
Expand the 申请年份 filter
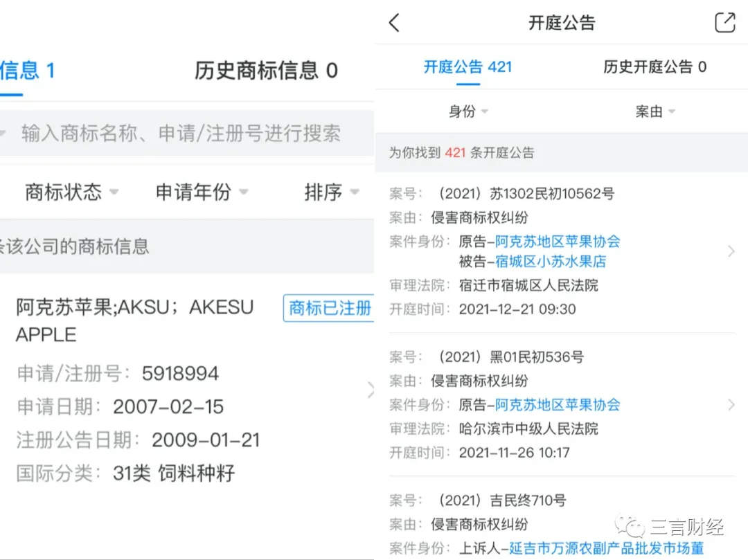pos(202,192)
